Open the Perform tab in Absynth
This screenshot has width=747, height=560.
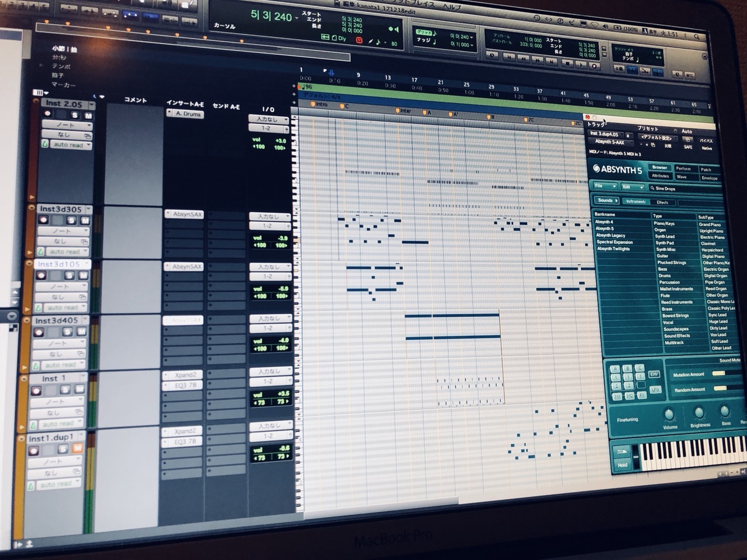coord(686,169)
